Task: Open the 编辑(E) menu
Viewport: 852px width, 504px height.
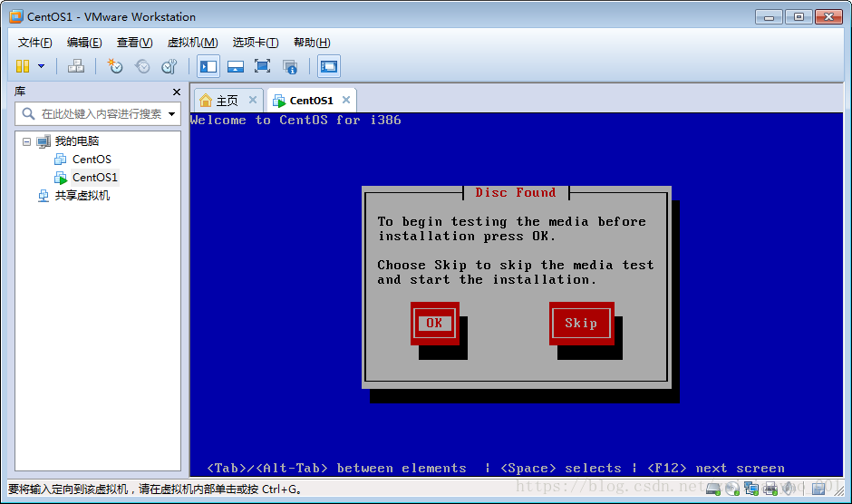Action: tap(84, 43)
